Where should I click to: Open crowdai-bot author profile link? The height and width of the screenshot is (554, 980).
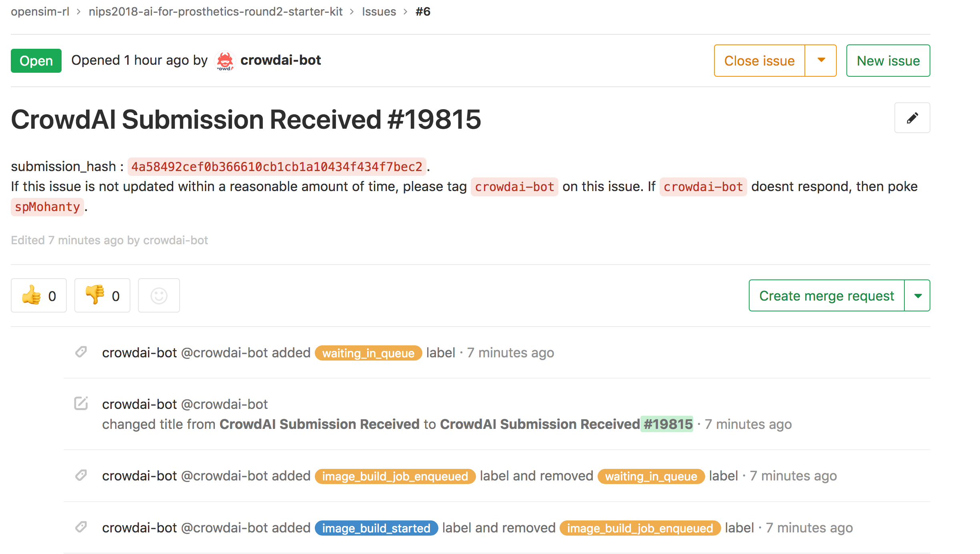pyautogui.click(x=280, y=60)
